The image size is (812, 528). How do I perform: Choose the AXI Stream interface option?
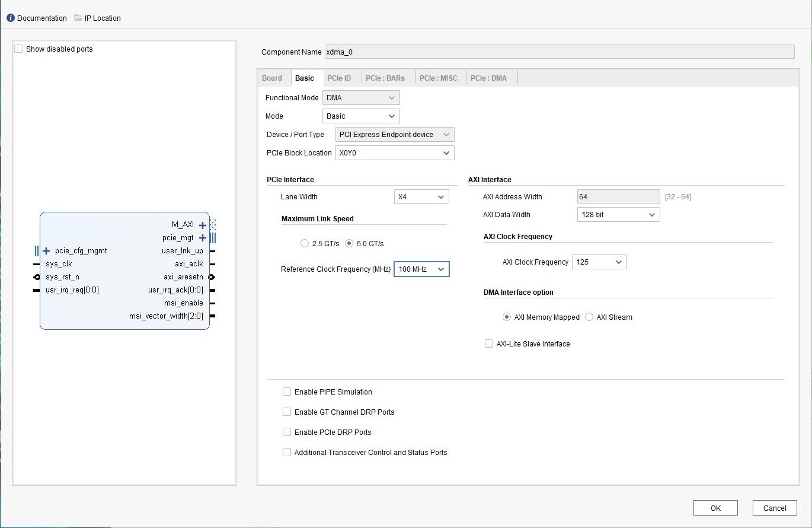click(x=589, y=317)
